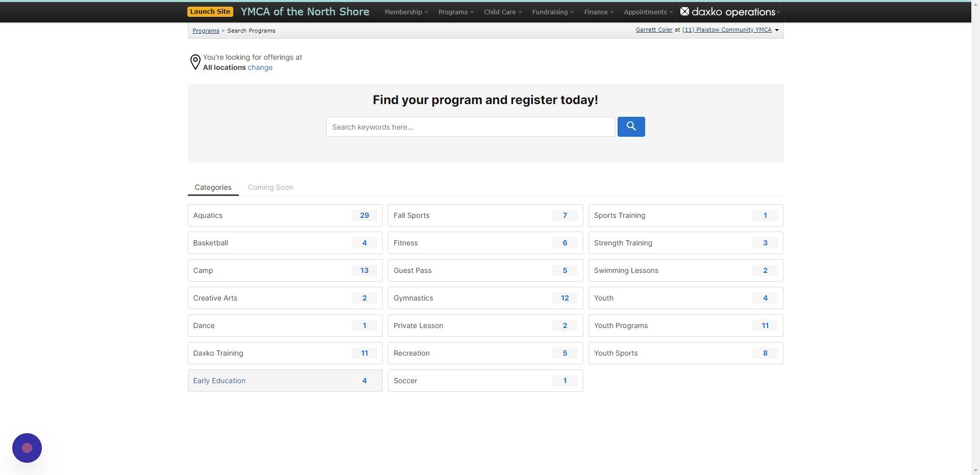
Task: Open the Strength Training category
Action: pyautogui.click(x=685, y=243)
